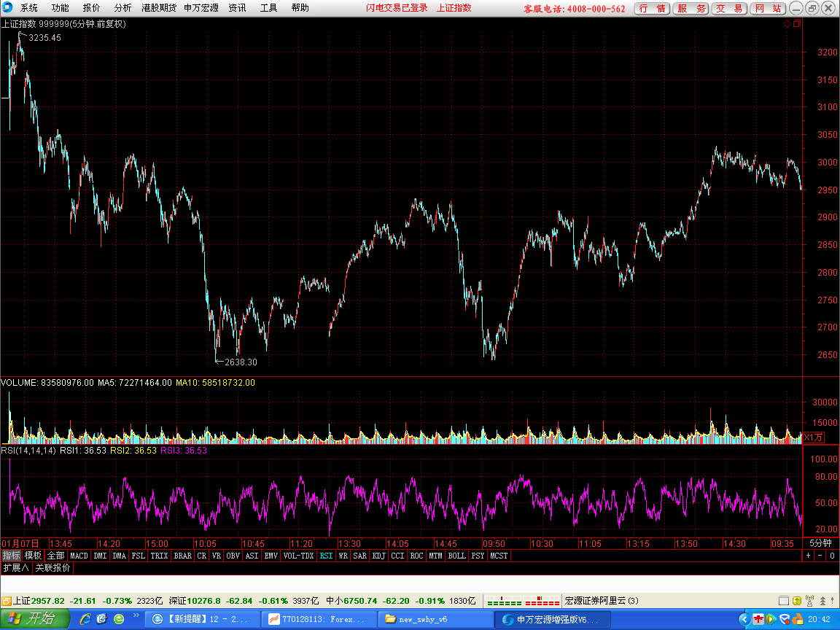Click the 中小 6750.74 index readout
Viewport: 840px width, 630px height.
coord(401,601)
